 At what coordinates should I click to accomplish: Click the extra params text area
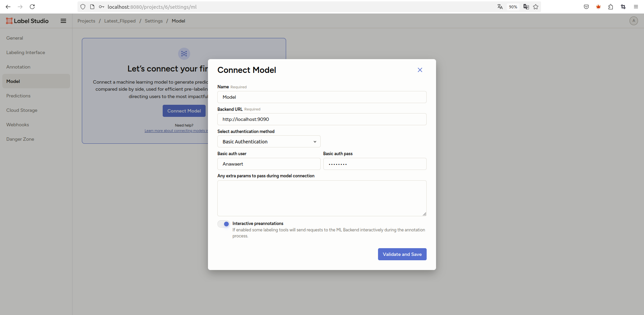(322, 198)
